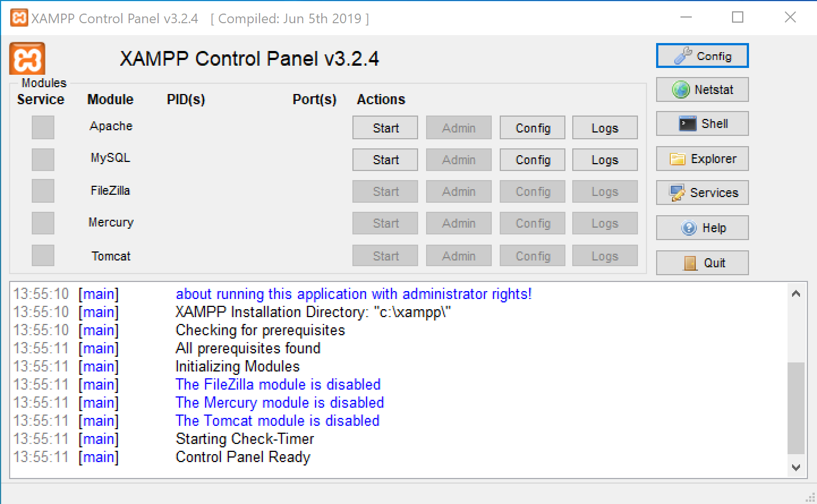
Task: Click the log scrollbar down arrow
Action: coord(796,468)
